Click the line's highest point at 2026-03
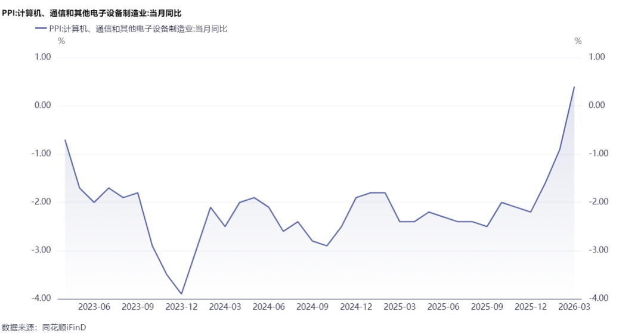Screen dimensions: 644x333 [x=574, y=86]
